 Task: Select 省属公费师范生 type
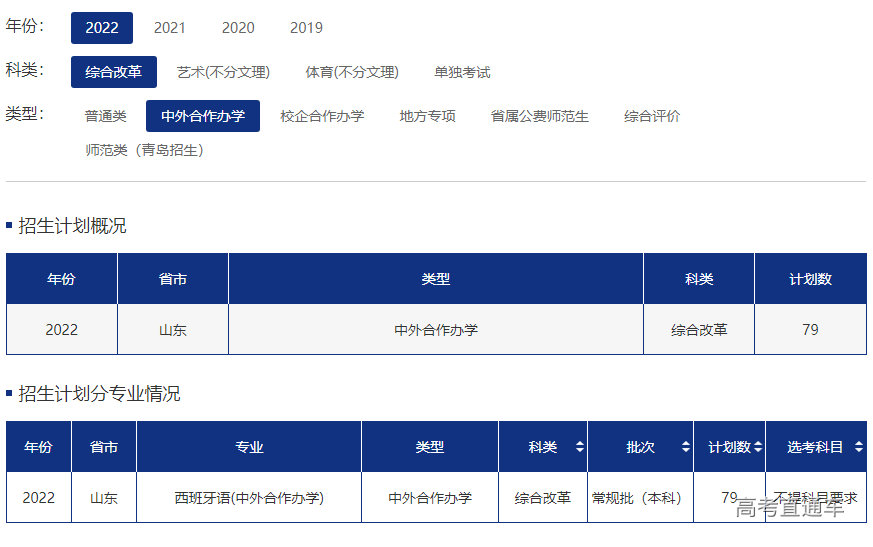pyautogui.click(x=540, y=116)
